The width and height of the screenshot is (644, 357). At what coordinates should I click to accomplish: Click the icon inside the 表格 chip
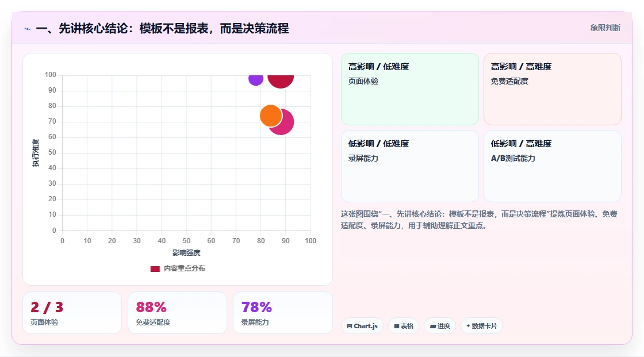(397, 326)
